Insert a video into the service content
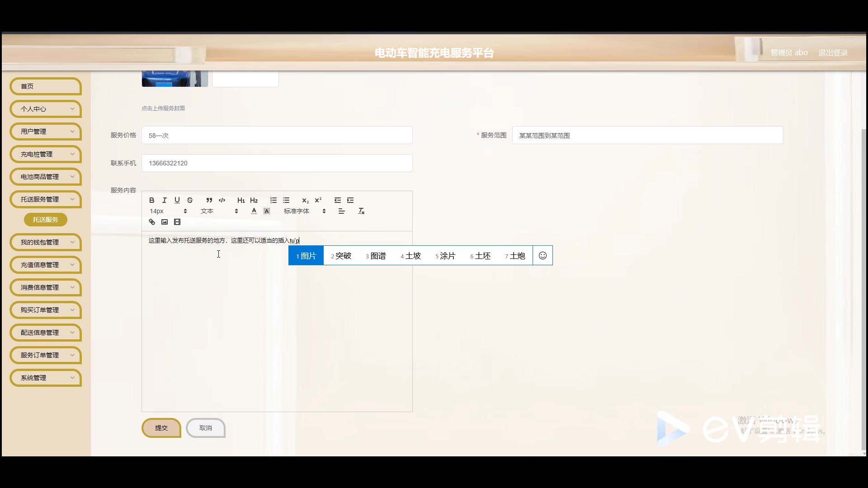 coord(177,222)
